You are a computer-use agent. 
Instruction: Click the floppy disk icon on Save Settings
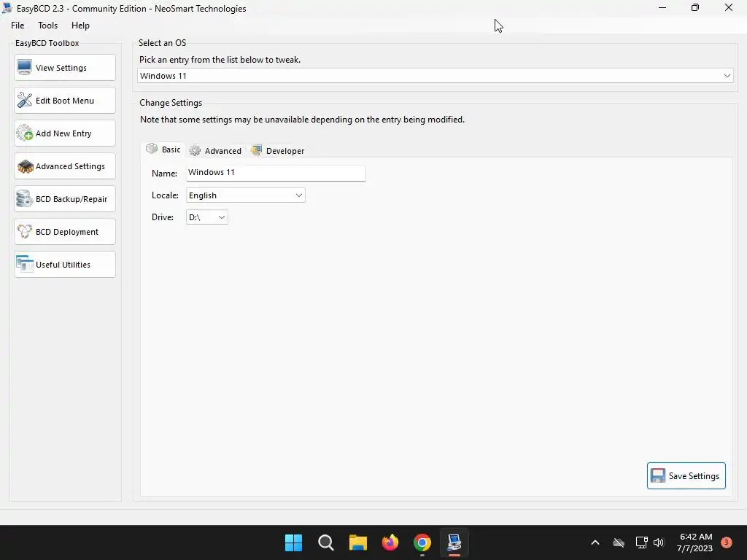coord(658,475)
